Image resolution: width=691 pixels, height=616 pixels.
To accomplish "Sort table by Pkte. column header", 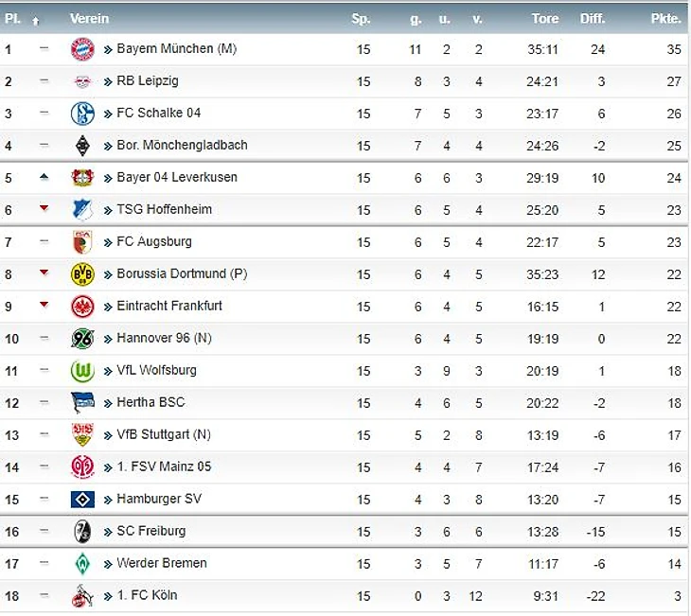I will coord(665,18).
